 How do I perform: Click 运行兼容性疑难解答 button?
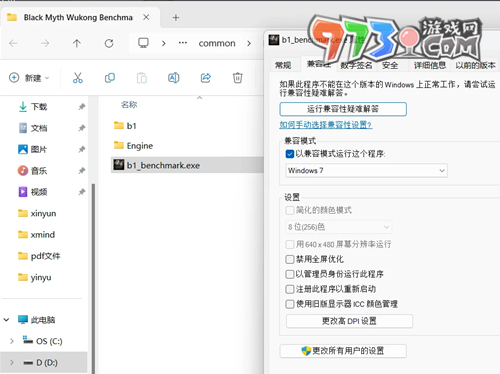343,109
